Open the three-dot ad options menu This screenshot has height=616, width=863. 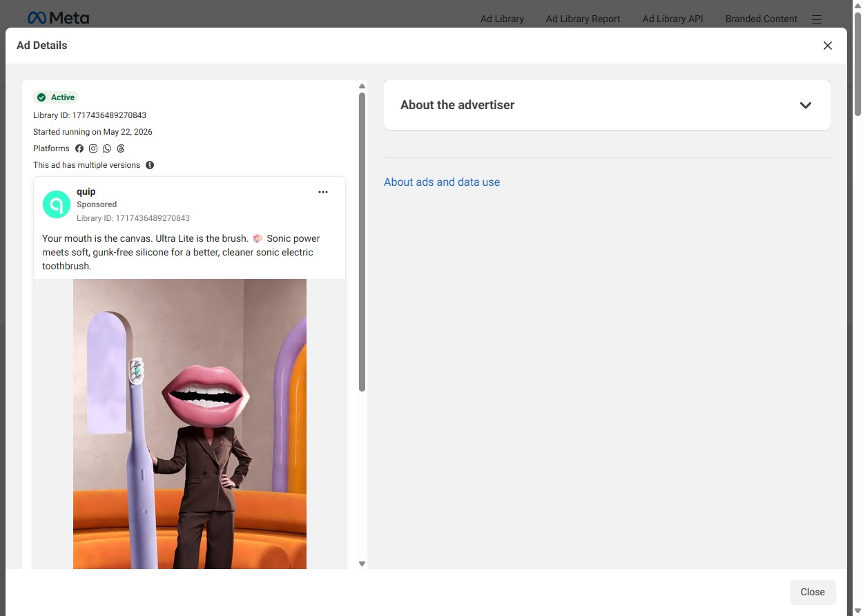[x=323, y=192]
